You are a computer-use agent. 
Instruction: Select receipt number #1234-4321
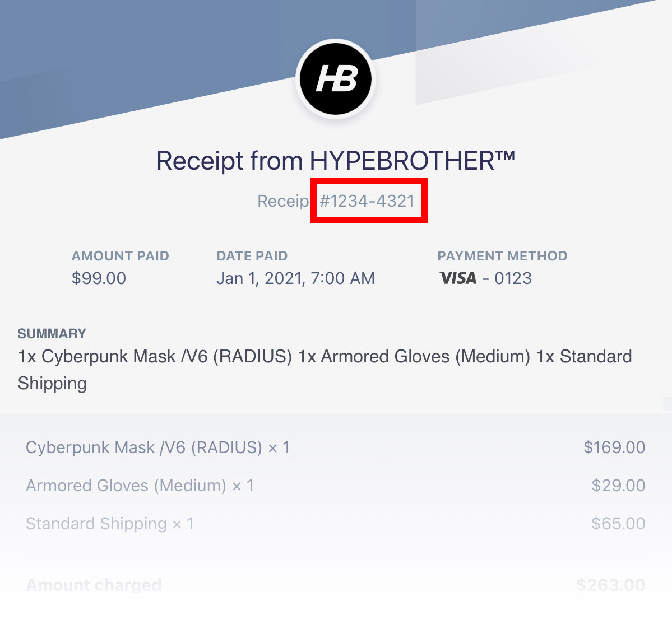click(367, 201)
